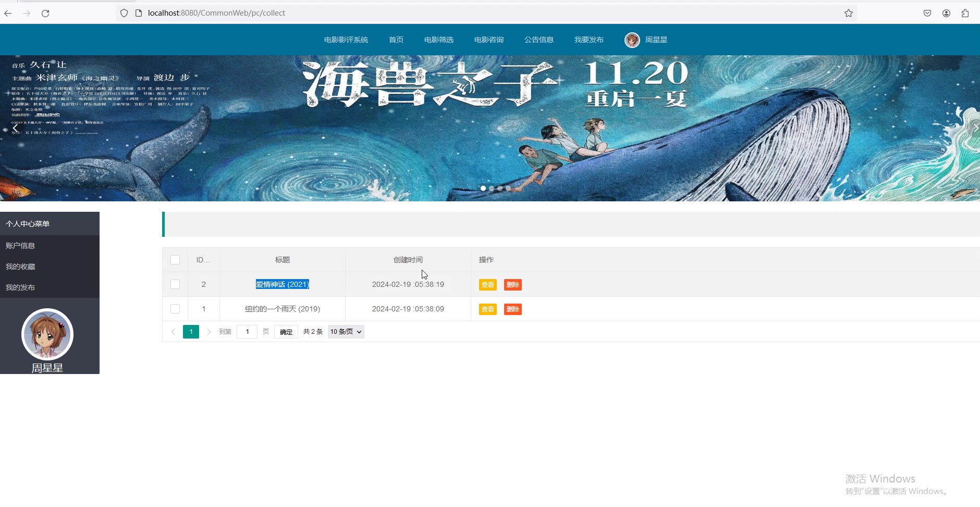Show the previous carousel banner slide

point(15,128)
